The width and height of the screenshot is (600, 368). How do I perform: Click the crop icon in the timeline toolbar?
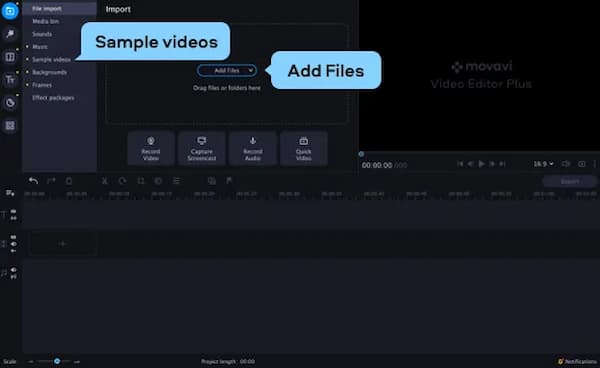[140, 181]
